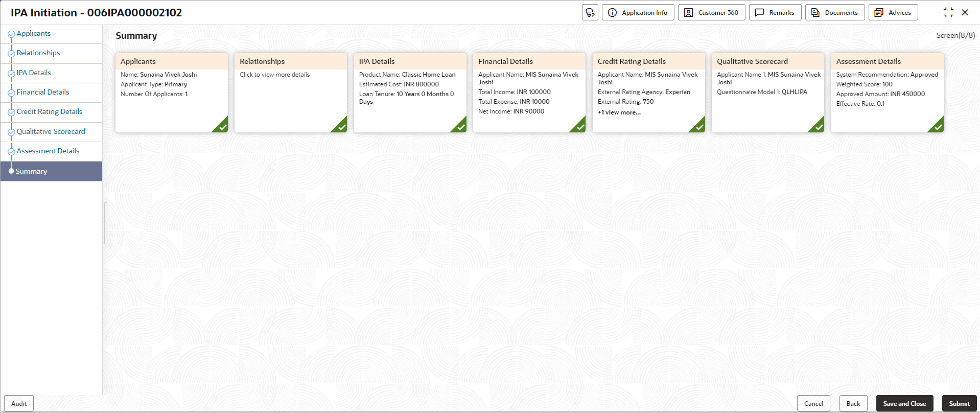Click green checkmark on IPA Details card
Image resolution: width=980 pixels, height=413 pixels.
click(461, 127)
